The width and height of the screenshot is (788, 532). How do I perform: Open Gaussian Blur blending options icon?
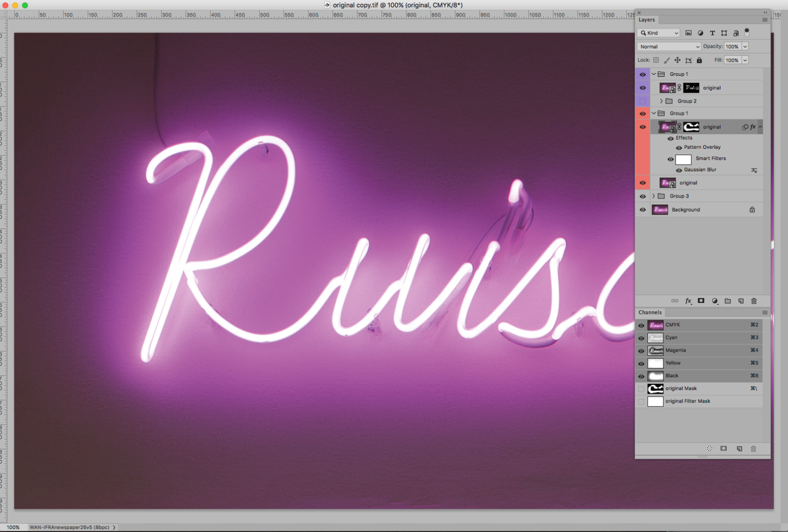pyautogui.click(x=754, y=170)
